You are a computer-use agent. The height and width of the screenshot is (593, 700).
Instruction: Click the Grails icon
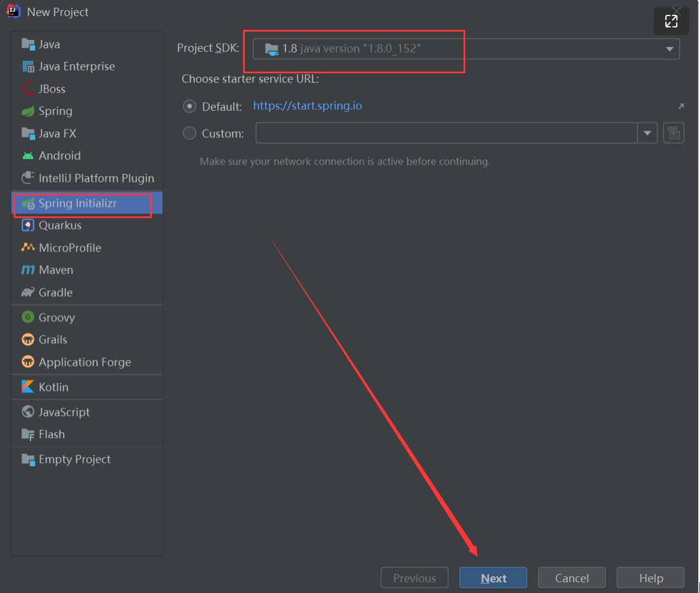[x=28, y=339]
